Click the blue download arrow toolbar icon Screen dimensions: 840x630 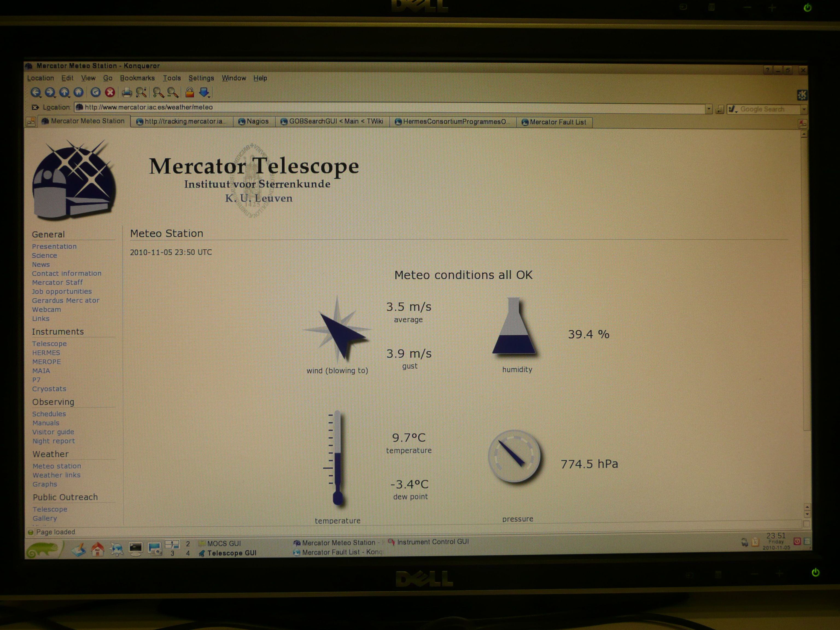coord(204,92)
